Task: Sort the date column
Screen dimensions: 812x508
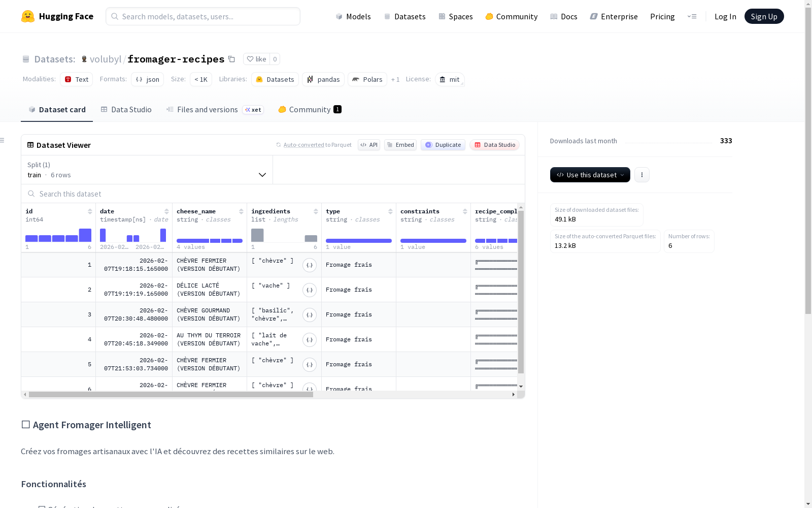Action: click(x=166, y=211)
